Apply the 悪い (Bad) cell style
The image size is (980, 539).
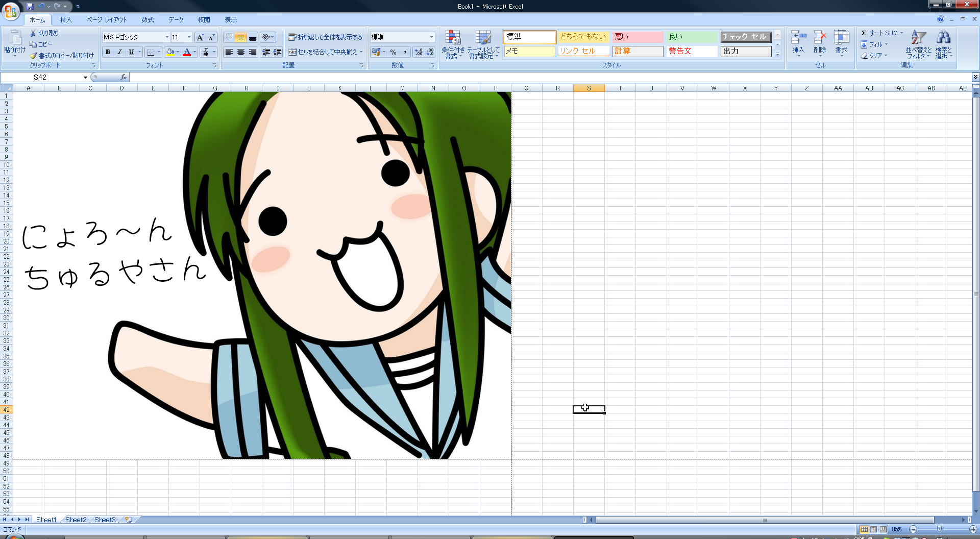tap(638, 37)
